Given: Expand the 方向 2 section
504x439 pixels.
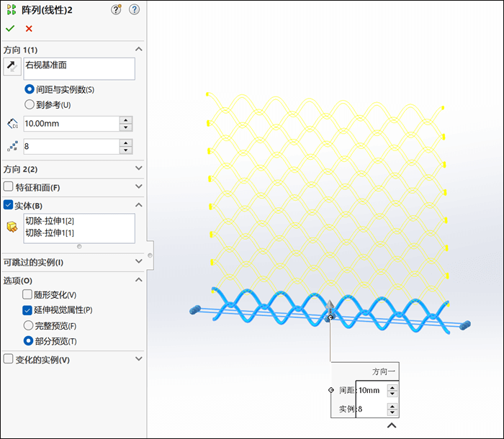Looking at the screenshot, I should [x=138, y=168].
